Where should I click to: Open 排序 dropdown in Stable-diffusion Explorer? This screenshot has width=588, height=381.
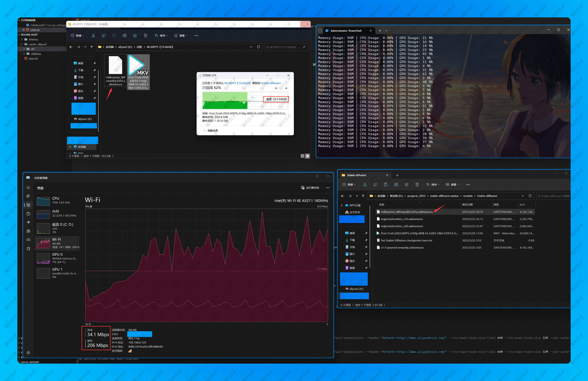[433, 184]
